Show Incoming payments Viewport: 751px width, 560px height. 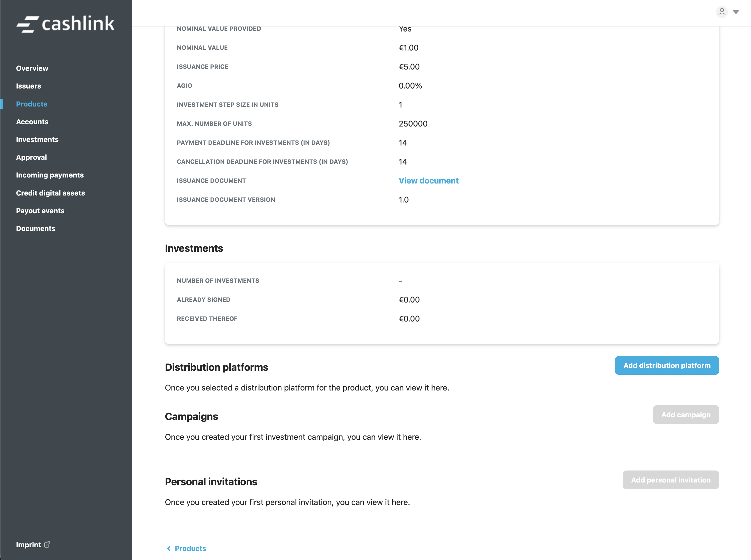click(x=50, y=175)
